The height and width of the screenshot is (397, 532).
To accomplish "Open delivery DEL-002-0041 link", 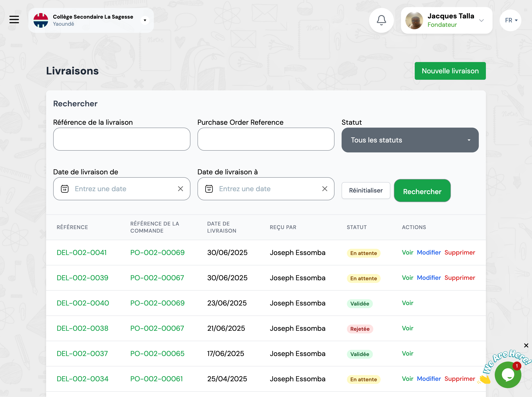I will [82, 253].
